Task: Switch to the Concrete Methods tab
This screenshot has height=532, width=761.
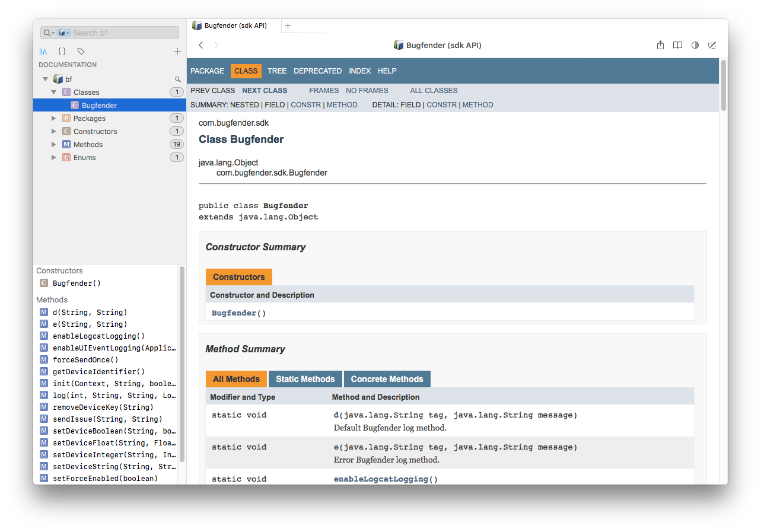Action: (387, 379)
